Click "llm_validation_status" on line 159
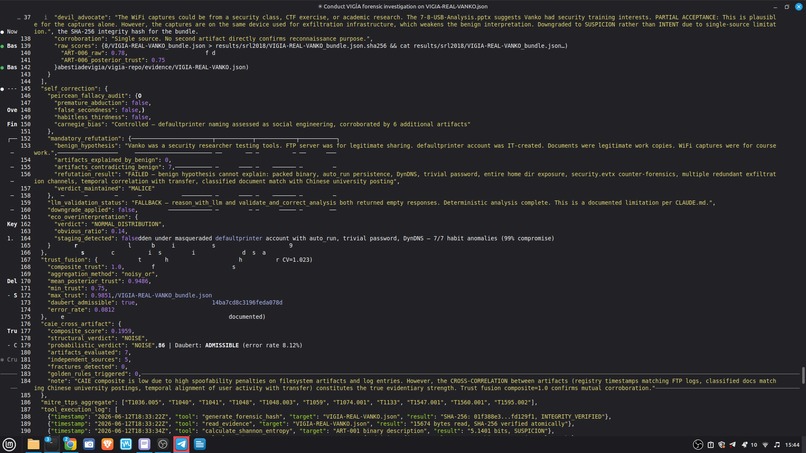806x453 pixels. click(87, 203)
